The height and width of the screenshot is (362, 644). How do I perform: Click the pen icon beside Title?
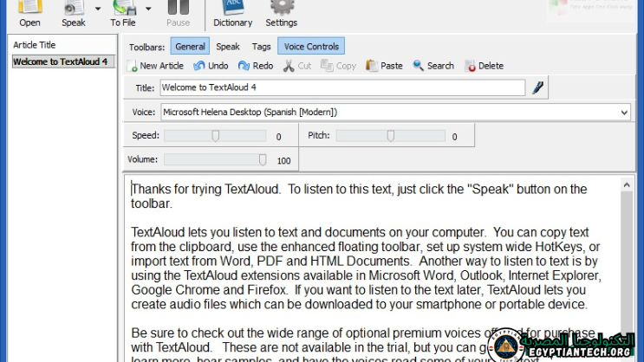537,87
